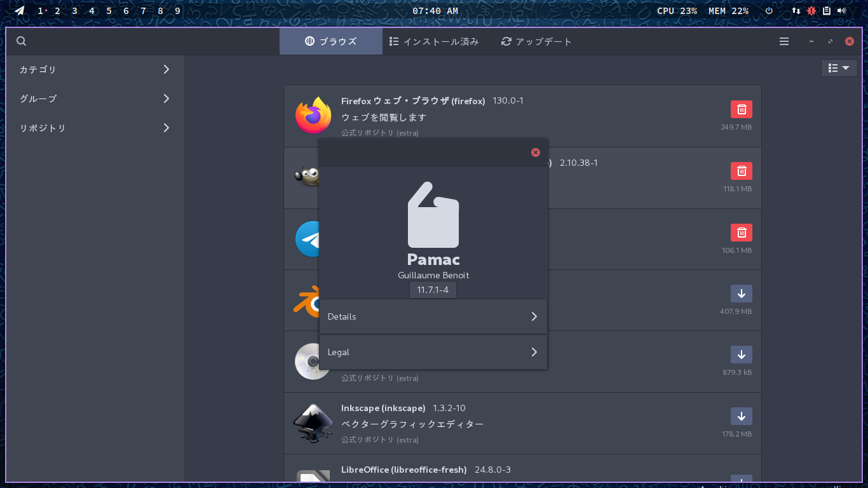Open the search icon in Pamac header
Image resolution: width=868 pixels, height=488 pixels.
21,41
